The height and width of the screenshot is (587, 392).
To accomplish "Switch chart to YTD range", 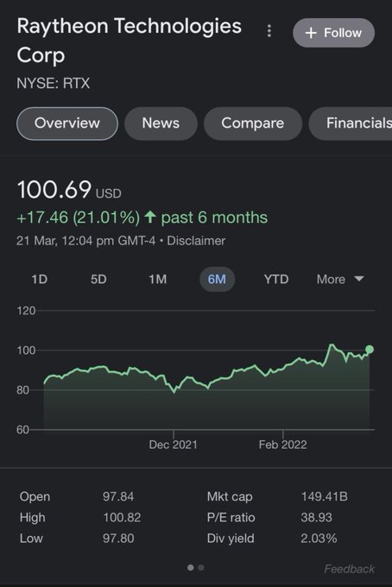I will (x=276, y=280).
